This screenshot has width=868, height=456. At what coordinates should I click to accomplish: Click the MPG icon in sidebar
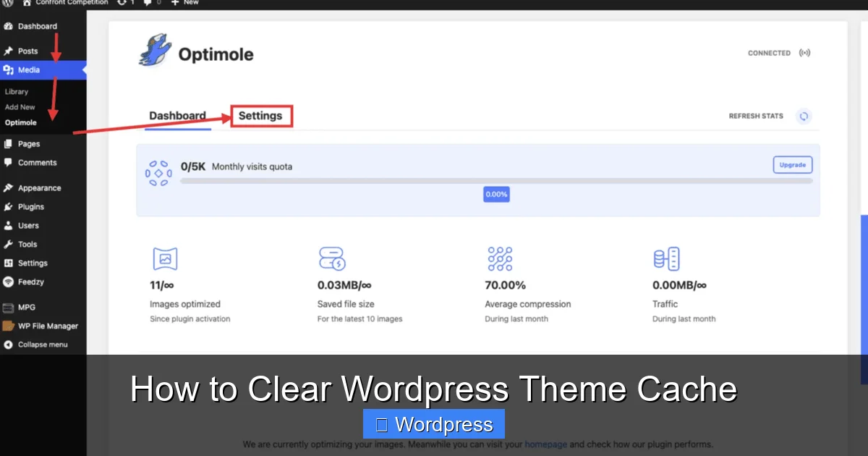point(8,308)
